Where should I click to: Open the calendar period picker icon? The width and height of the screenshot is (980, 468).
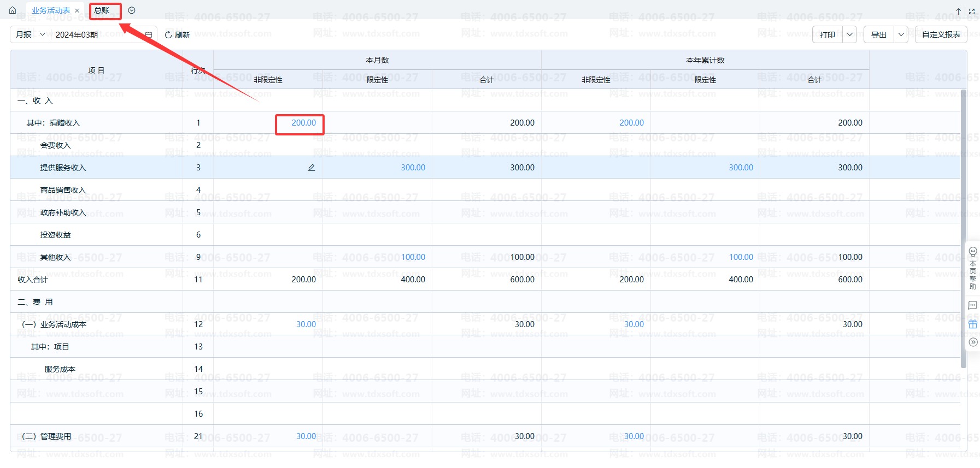coord(148,34)
